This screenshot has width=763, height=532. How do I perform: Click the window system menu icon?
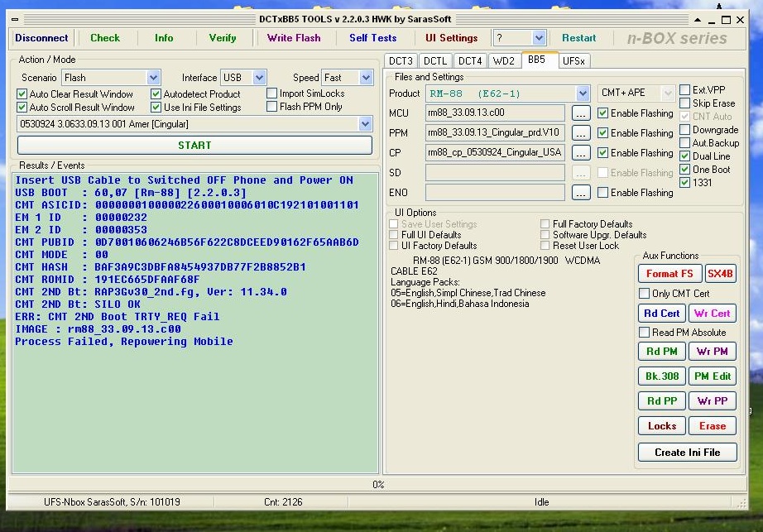15,20
